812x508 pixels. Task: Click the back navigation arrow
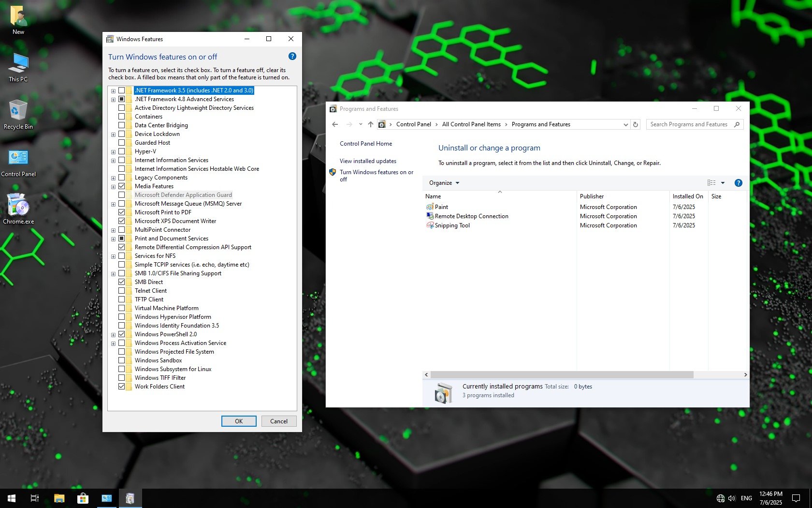[x=335, y=124]
